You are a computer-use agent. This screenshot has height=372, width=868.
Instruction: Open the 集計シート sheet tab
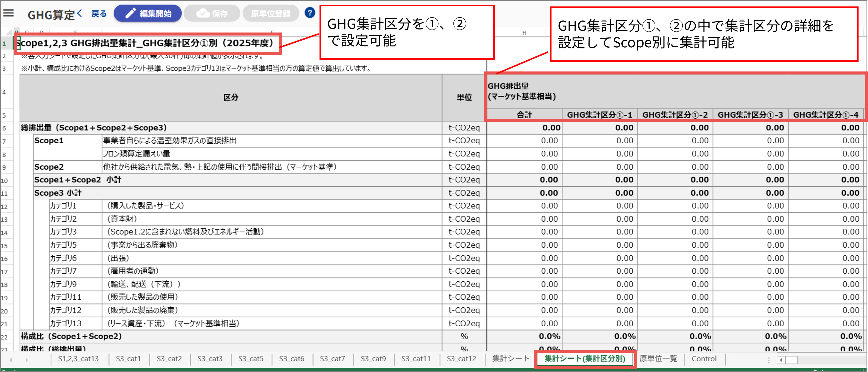pyautogui.click(x=510, y=358)
